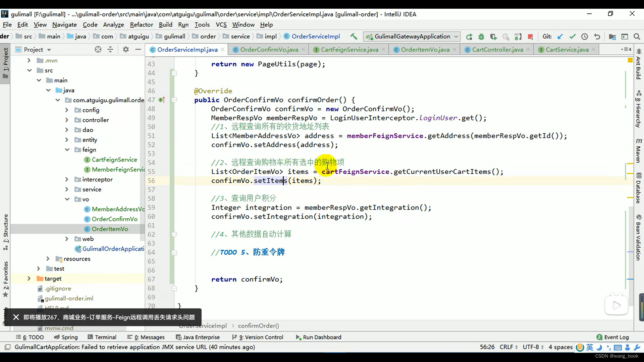Open the Hierarchy side panel
Screen dimensions: 644x362
[639, 109]
